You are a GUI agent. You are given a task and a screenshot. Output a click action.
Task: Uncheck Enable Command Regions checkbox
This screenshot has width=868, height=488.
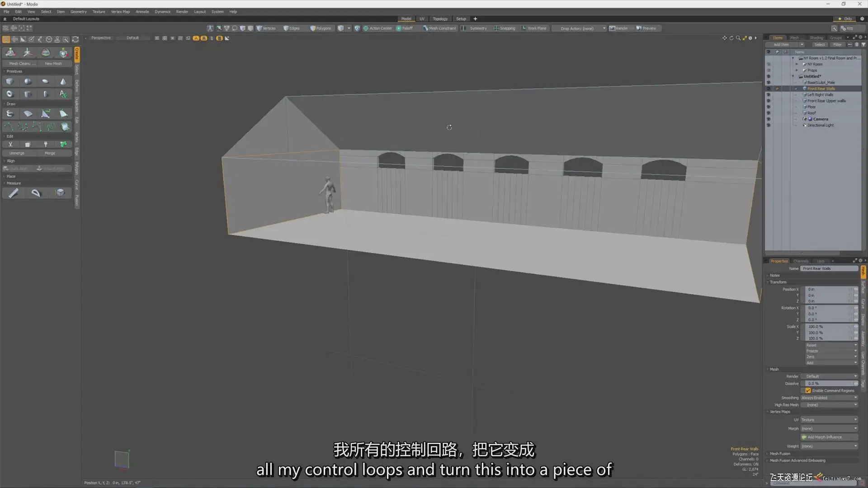[808, 390]
